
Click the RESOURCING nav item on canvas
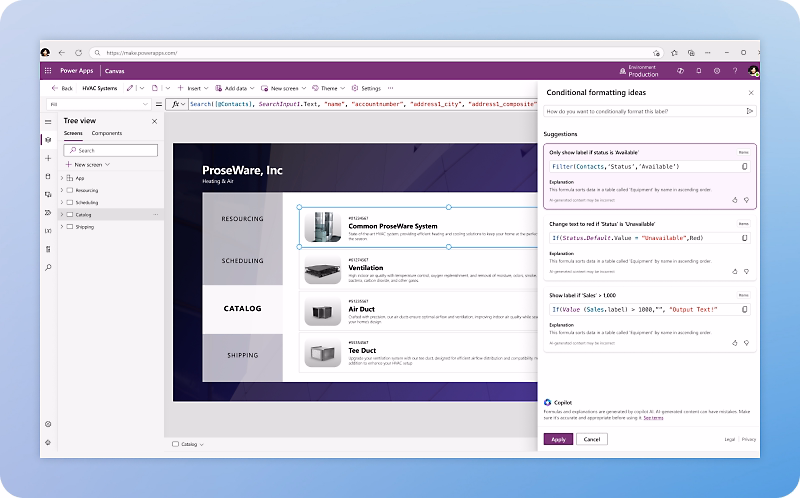242,219
